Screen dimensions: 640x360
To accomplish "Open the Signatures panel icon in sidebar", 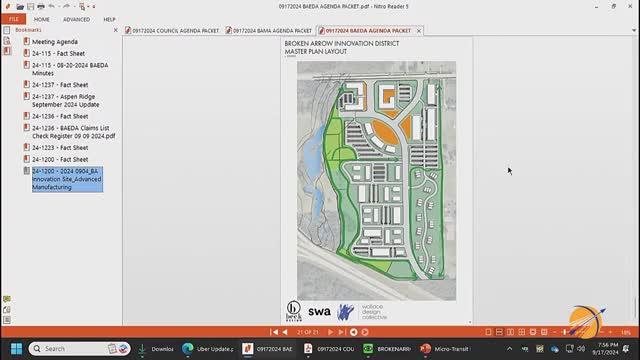I will [x=7, y=41].
